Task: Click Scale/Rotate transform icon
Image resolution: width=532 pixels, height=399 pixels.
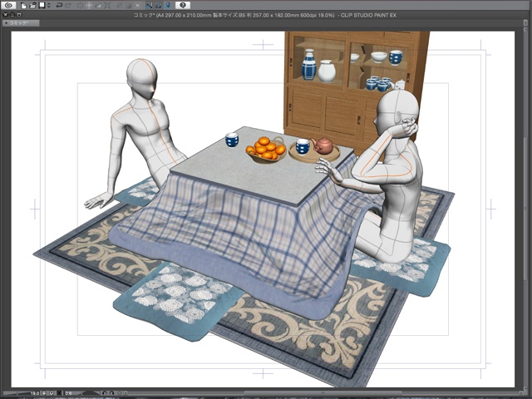Action: click(x=107, y=6)
